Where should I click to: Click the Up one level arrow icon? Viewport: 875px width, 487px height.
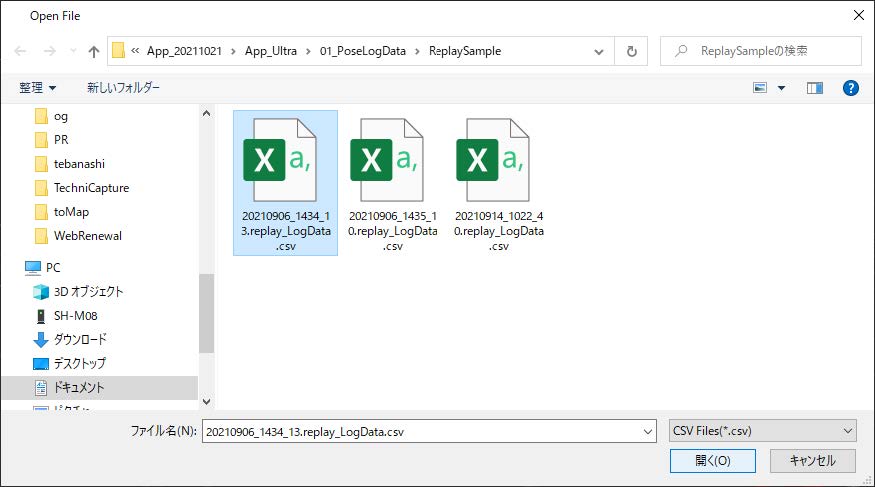(94, 51)
